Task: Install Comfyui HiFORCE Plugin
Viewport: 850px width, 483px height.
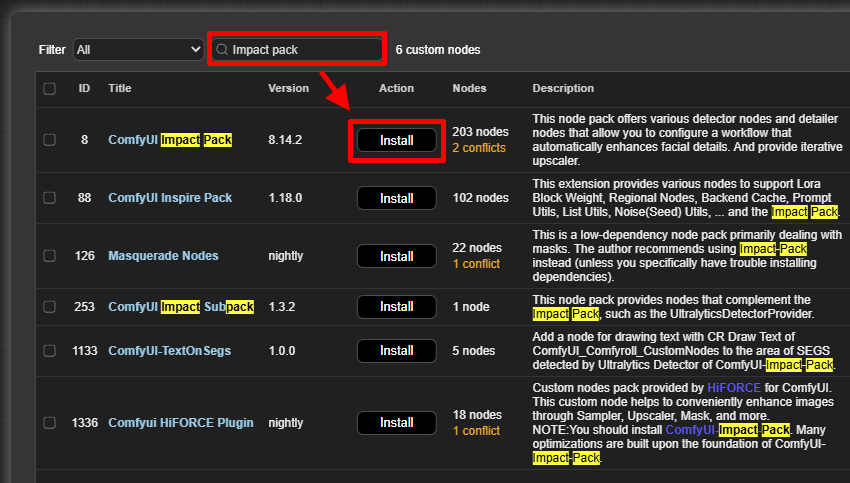Action: point(397,423)
